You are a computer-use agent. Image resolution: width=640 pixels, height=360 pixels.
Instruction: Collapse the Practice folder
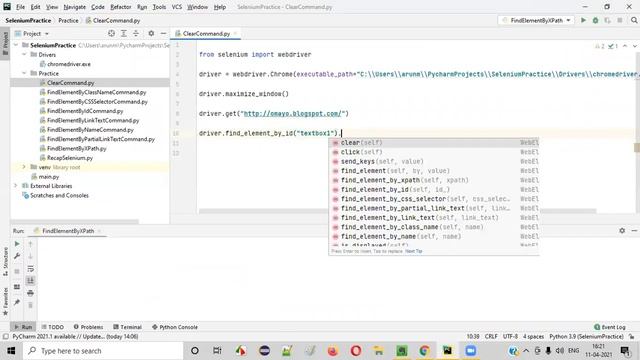[x=24, y=73]
